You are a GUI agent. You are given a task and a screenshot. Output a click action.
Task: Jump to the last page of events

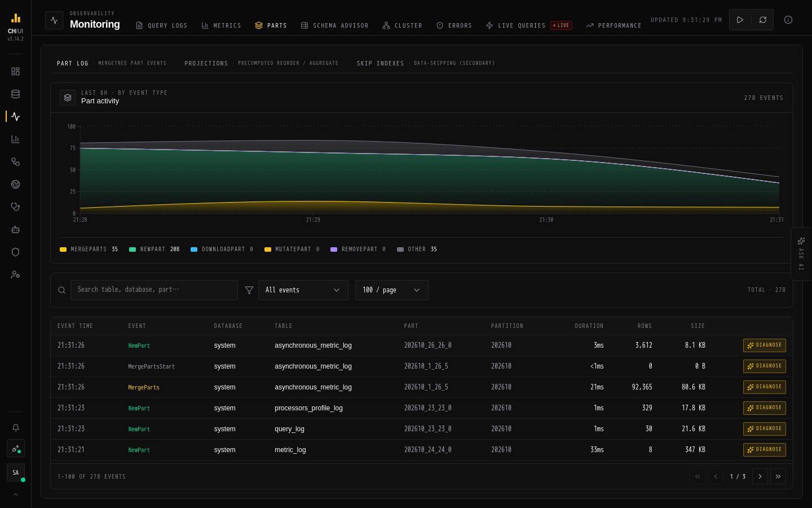point(778,476)
